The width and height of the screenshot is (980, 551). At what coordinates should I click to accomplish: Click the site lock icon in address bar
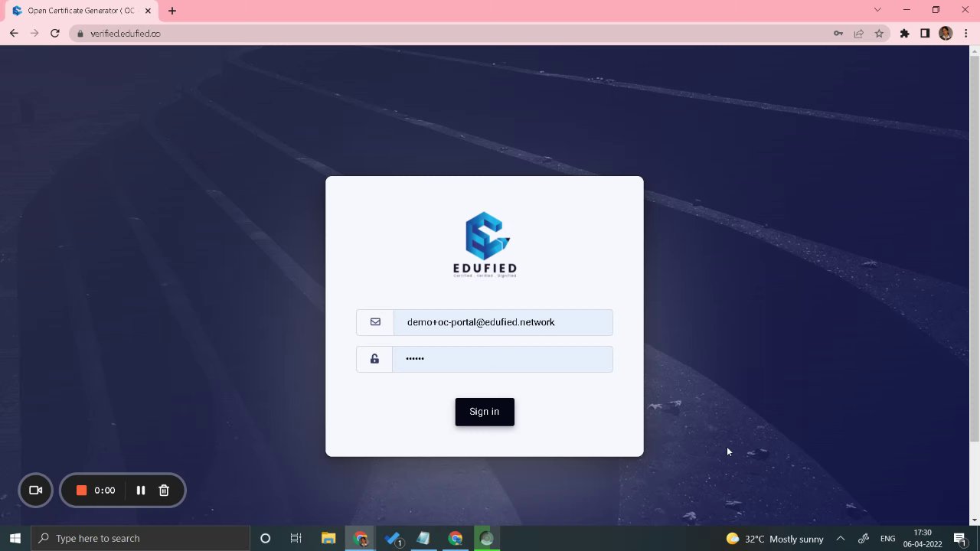[x=80, y=34]
